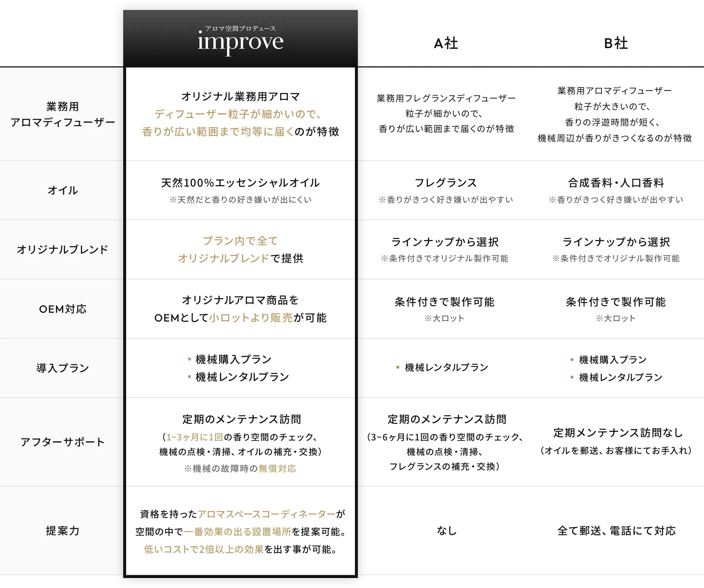Viewport: 704px width, 588px height.
Task: Click the bullet beside A社's 機械レンタルプラン
Action: coord(397,367)
